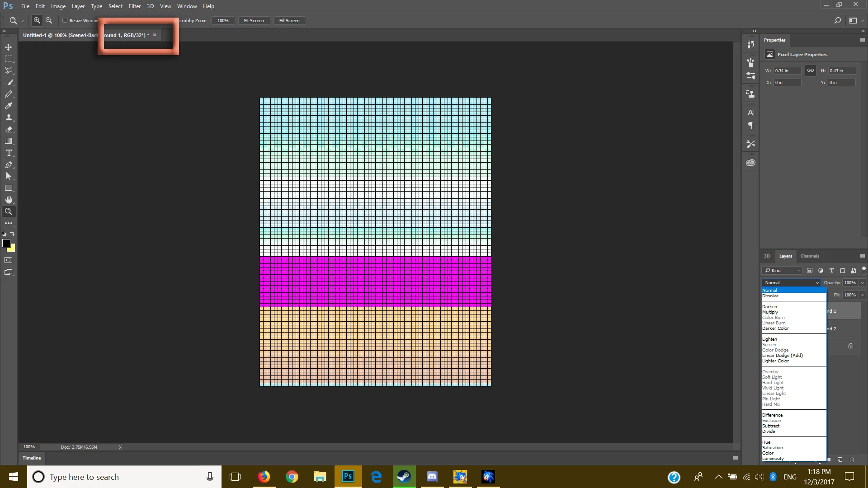The height and width of the screenshot is (488, 868).
Task: Click the Fit Screen button
Action: [254, 20]
